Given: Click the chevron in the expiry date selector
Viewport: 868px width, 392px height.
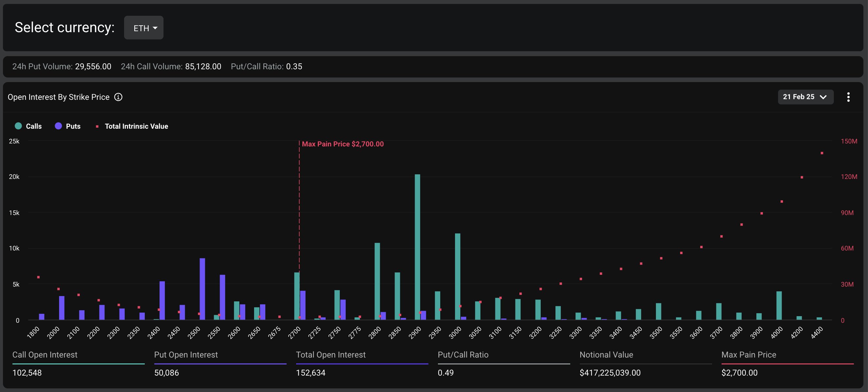Looking at the screenshot, I should [823, 97].
